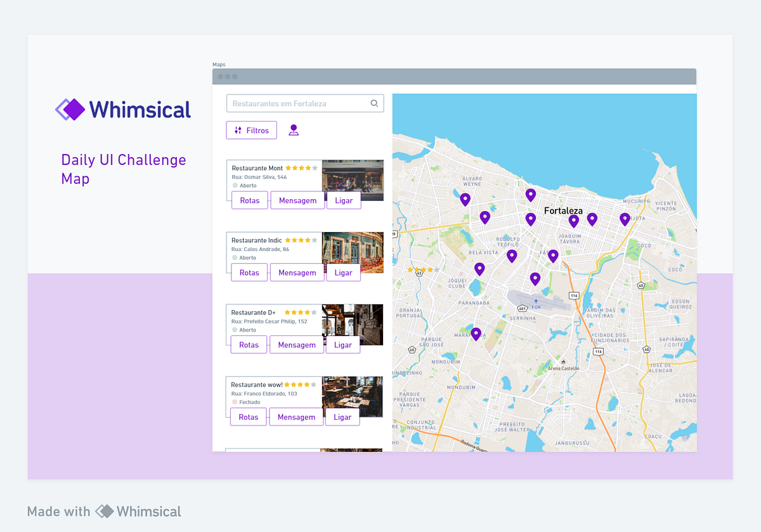Select the map pin near Maraponga

(476, 333)
